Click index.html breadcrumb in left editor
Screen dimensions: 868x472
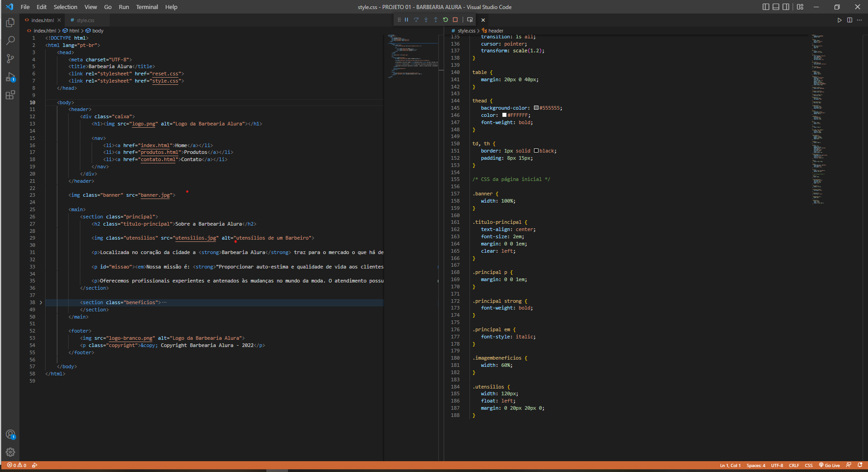[x=45, y=31]
